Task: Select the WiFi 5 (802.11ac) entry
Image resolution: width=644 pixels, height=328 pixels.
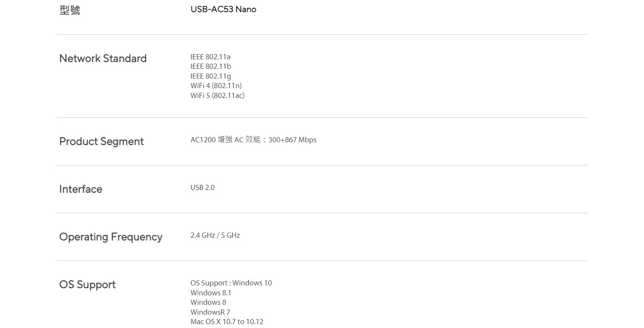Action: (217, 95)
